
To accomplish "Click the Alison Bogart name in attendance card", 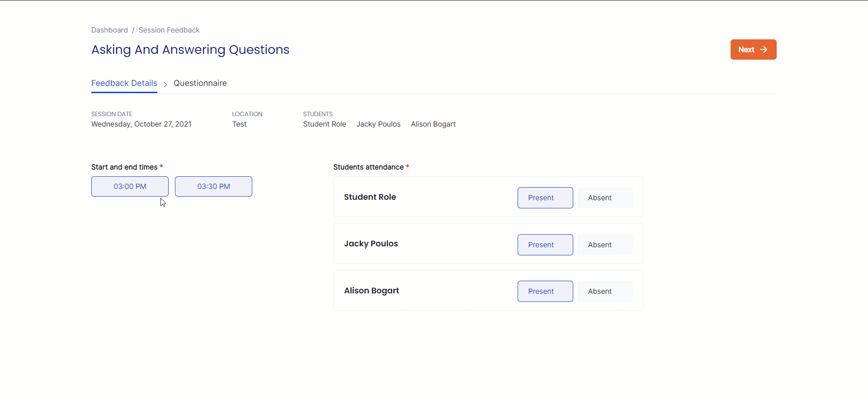I will click(x=372, y=291).
